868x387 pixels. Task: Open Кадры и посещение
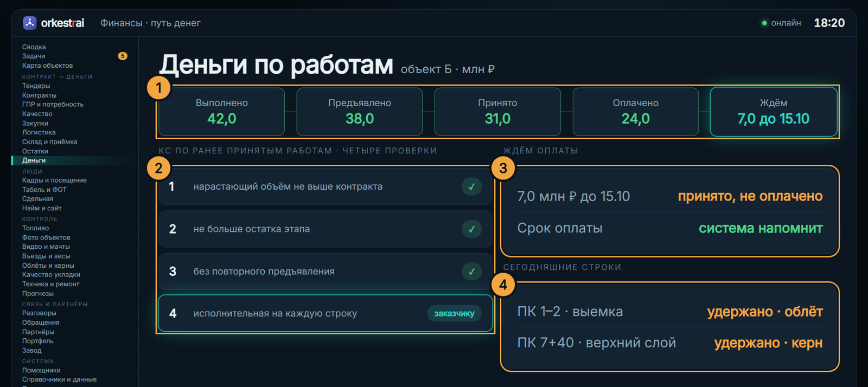pyautogui.click(x=54, y=180)
